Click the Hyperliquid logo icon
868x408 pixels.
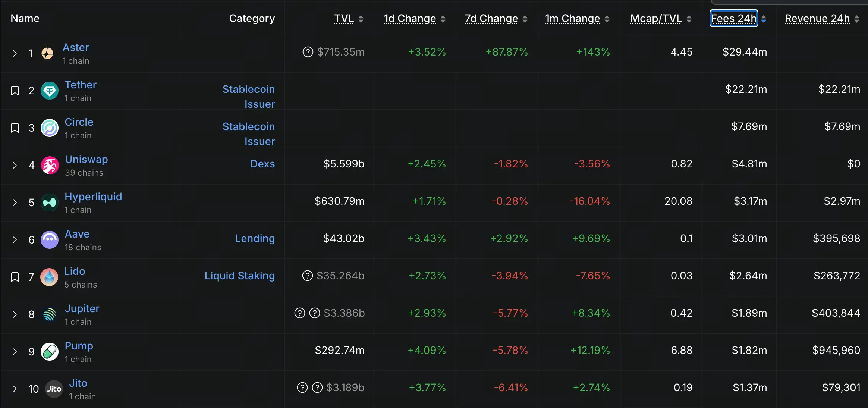click(x=50, y=203)
